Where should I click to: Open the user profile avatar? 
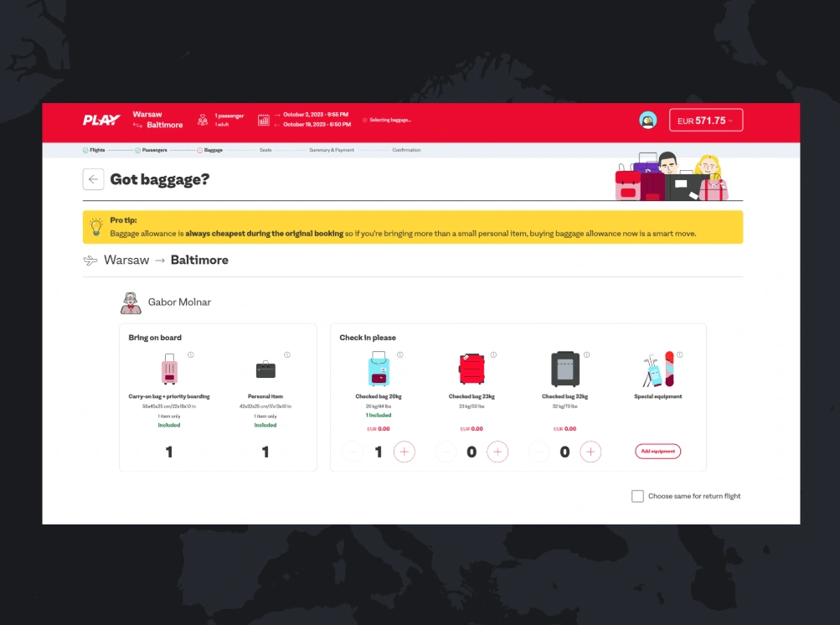coord(647,120)
